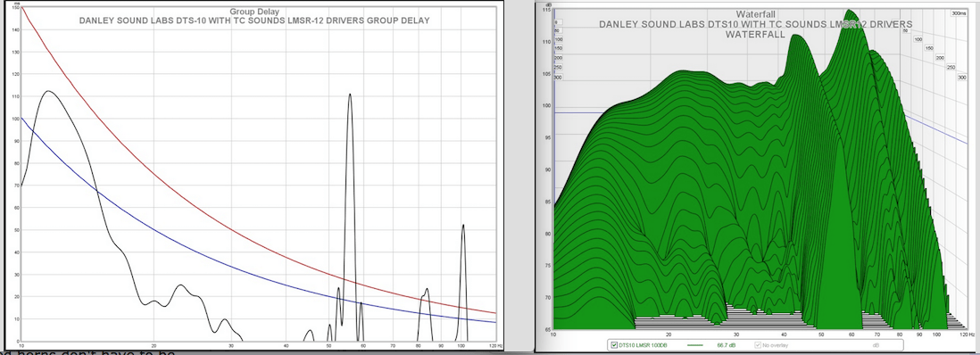Click the green trace line sample in legend

[x=695, y=345]
